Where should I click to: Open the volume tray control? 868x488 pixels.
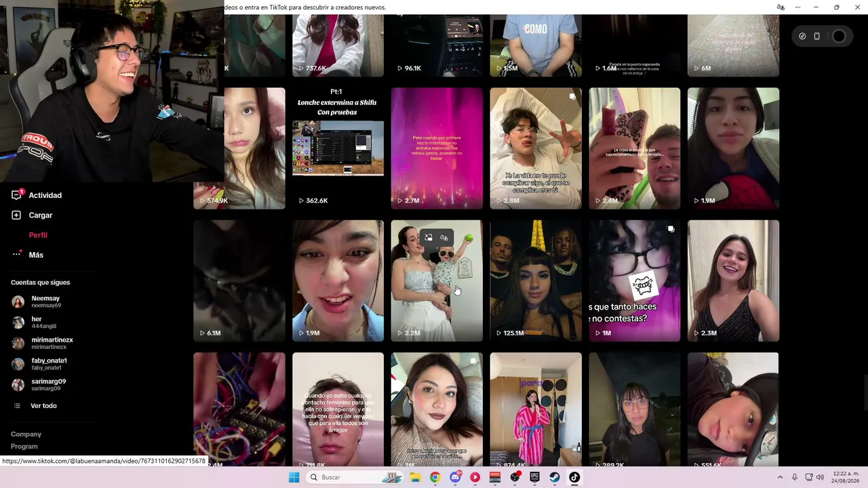819,477
